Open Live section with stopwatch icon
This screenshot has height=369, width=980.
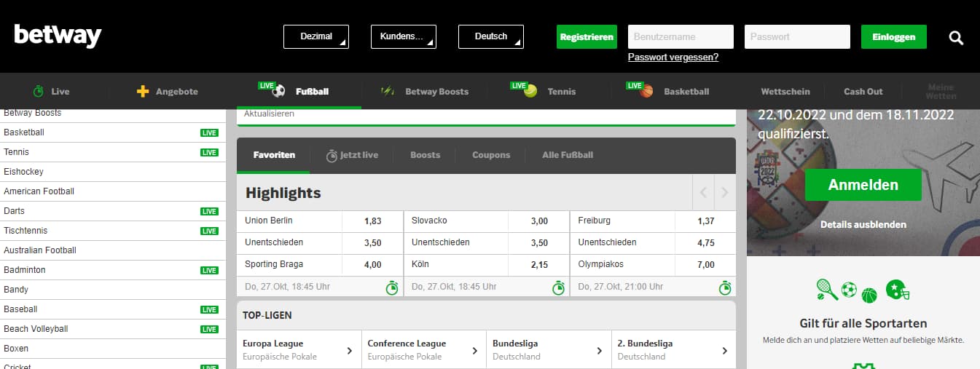pyautogui.click(x=39, y=92)
